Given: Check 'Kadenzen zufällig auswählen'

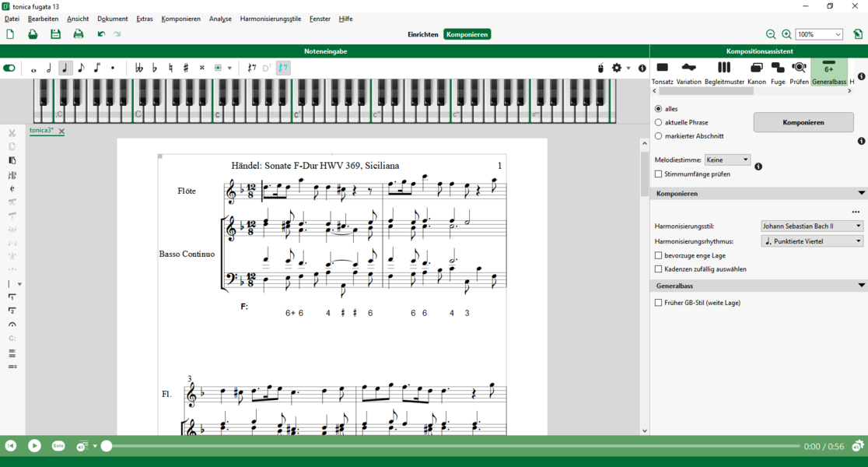Looking at the screenshot, I should pyautogui.click(x=658, y=269).
